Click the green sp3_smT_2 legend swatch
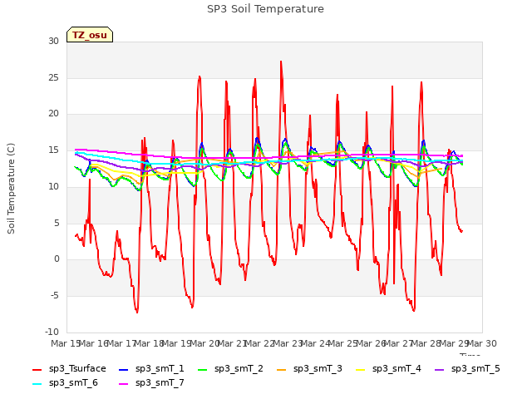532x399 pixels. tap(203, 369)
